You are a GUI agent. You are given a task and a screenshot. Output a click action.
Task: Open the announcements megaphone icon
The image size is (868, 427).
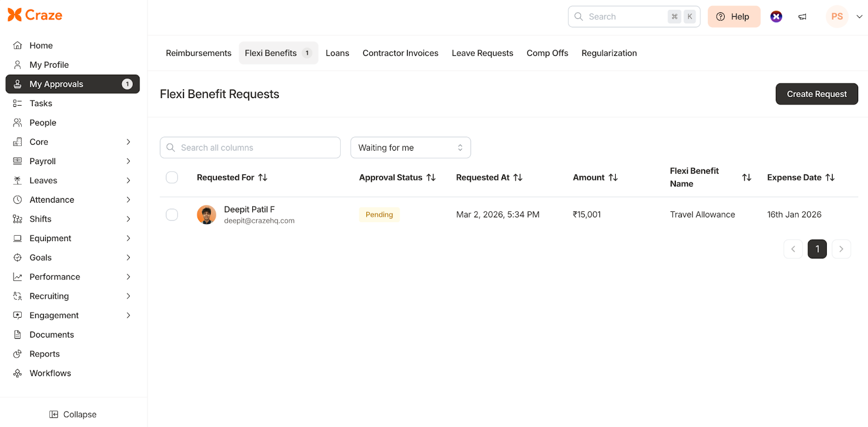click(802, 17)
